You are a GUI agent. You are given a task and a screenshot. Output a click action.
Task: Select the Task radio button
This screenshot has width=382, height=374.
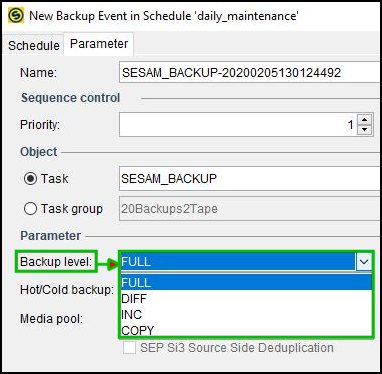(30, 179)
